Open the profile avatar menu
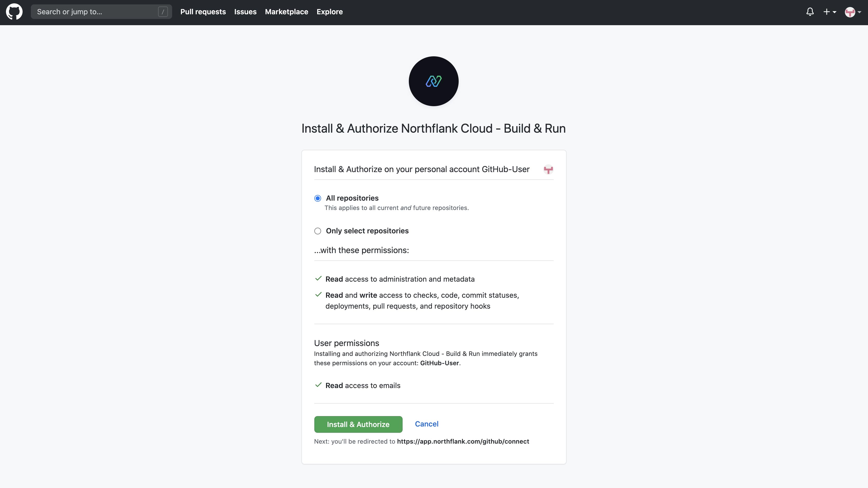Screen dimensions: 868x488 [x=853, y=12]
